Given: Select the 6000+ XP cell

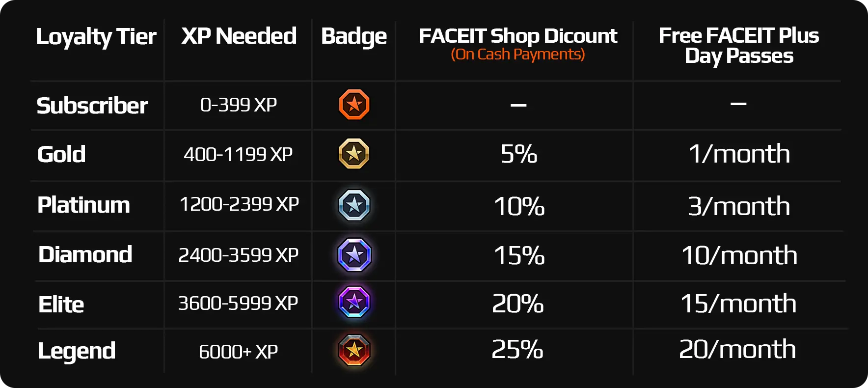Looking at the screenshot, I should (238, 352).
